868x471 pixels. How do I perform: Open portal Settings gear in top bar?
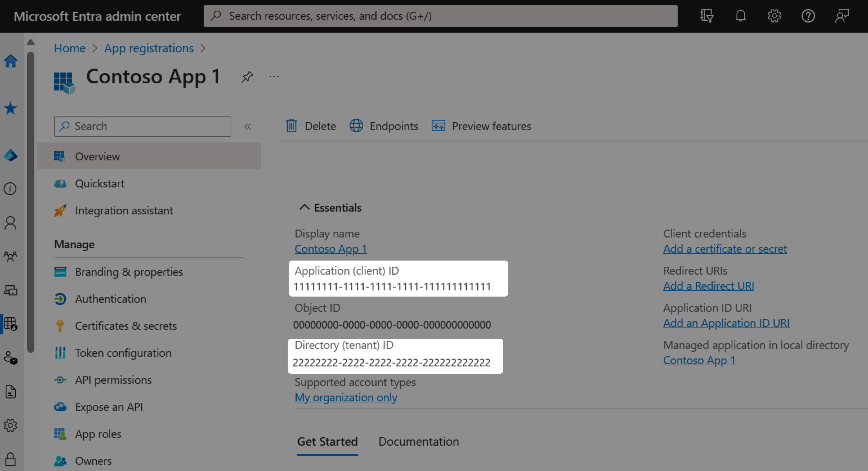coord(774,16)
